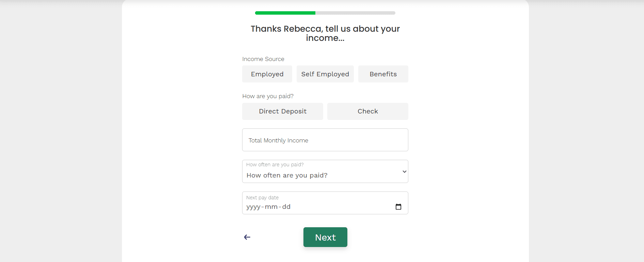Click the Income Source label
Image resolution: width=644 pixels, height=262 pixels.
(x=263, y=59)
